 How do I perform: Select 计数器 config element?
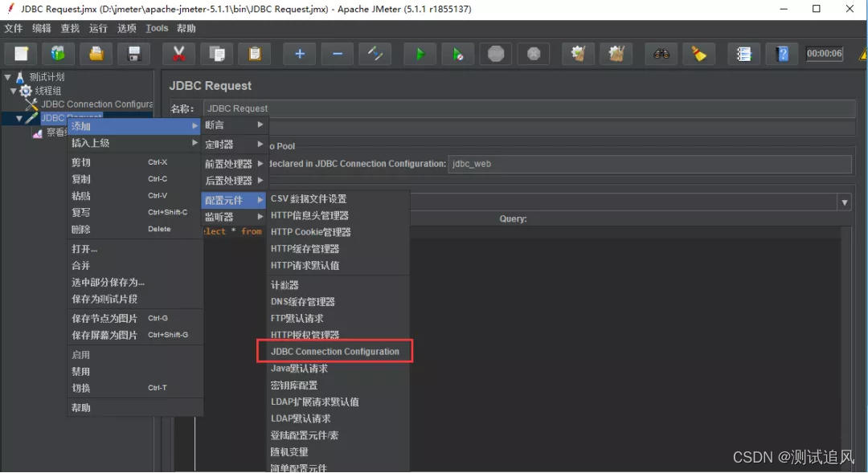point(338,285)
